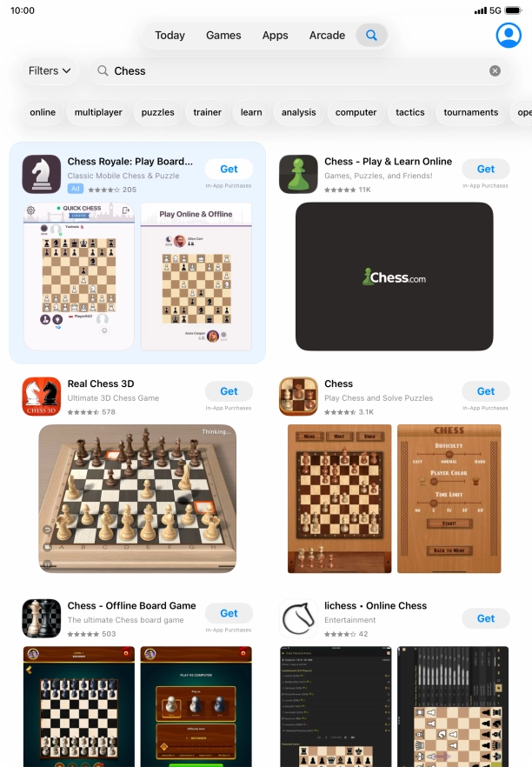Screen dimensions: 532x767
Task: Apply the puzzles filter chip
Action: 157,112
